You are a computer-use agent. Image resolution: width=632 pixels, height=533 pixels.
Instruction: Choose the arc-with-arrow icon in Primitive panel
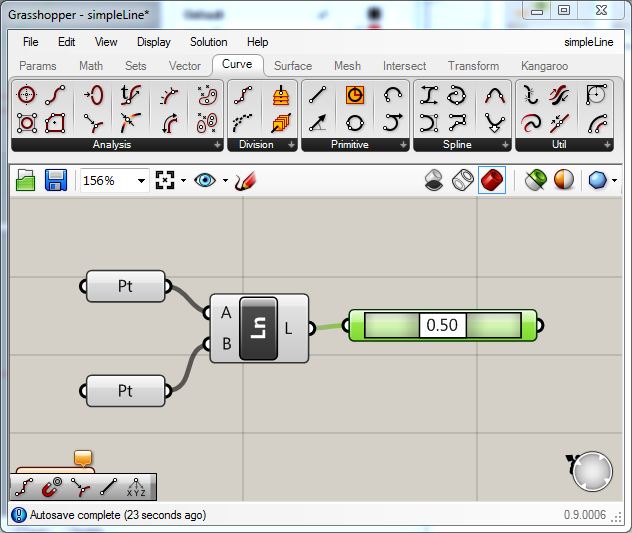(x=393, y=123)
